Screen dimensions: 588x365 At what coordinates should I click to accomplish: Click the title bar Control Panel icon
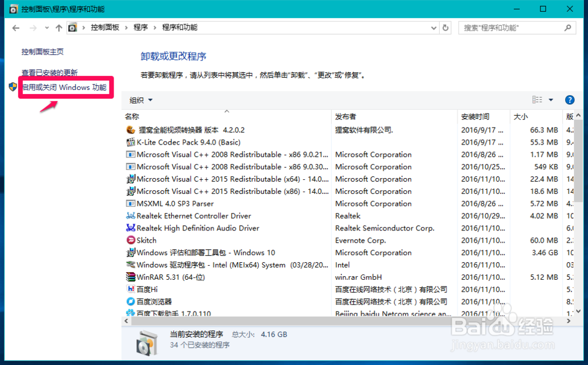[13, 9]
